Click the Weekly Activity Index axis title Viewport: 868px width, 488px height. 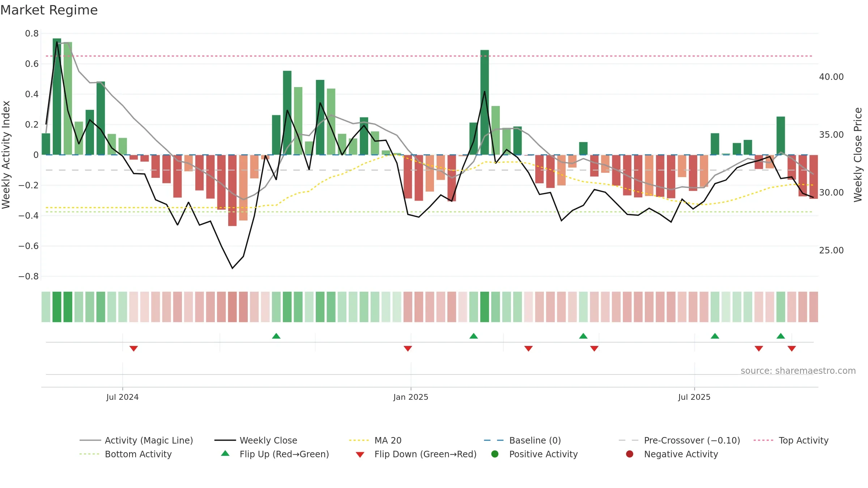6,155
